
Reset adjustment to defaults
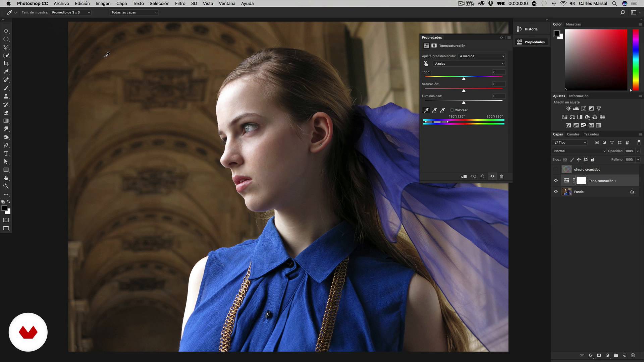point(482,176)
